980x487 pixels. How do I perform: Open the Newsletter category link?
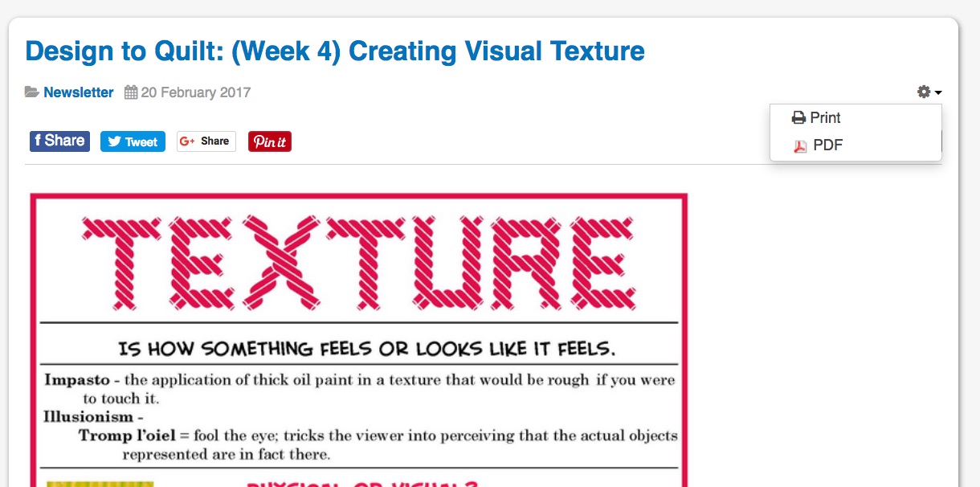point(78,92)
